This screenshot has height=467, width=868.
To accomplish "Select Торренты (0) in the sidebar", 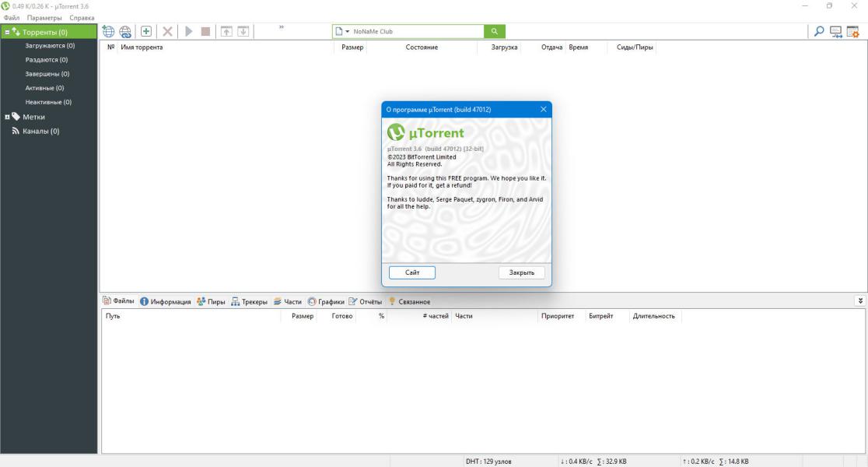I will pyautogui.click(x=49, y=32).
